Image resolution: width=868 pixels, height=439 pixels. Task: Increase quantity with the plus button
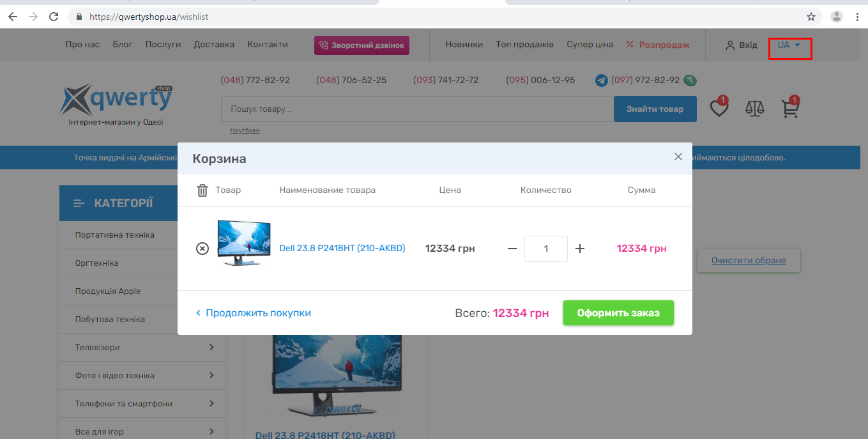pos(580,249)
